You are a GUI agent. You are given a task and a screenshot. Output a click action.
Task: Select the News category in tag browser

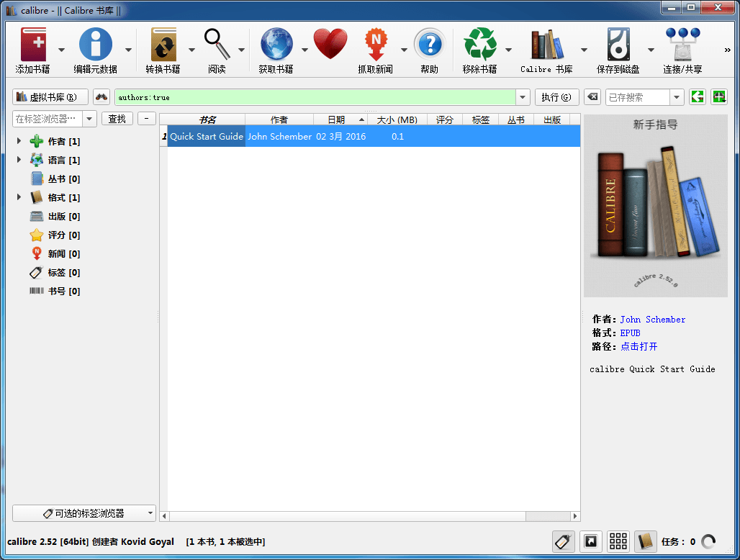pyautogui.click(x=55, y=254)
